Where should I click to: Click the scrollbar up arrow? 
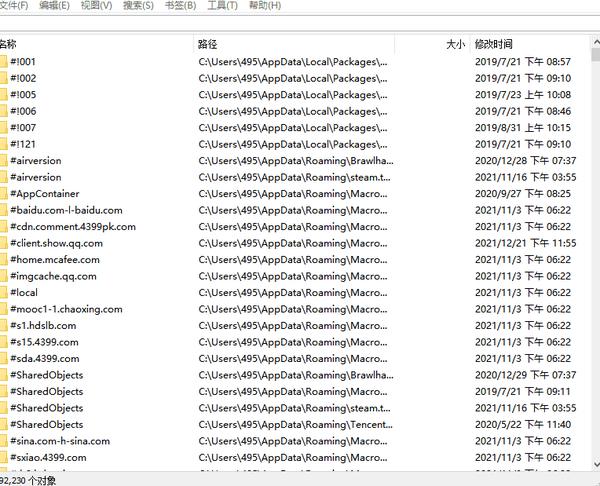(x=596, y=42)
